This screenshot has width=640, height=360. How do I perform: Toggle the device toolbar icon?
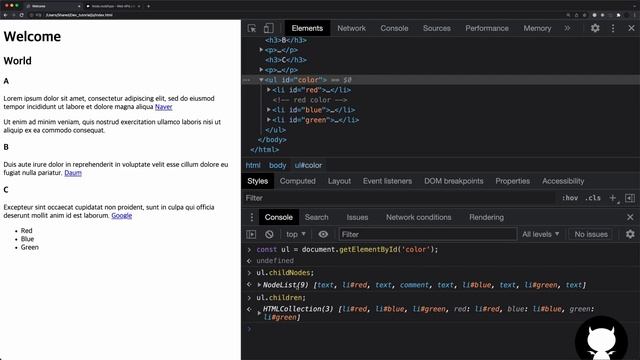pyautogui.click(x=269, y=28)
